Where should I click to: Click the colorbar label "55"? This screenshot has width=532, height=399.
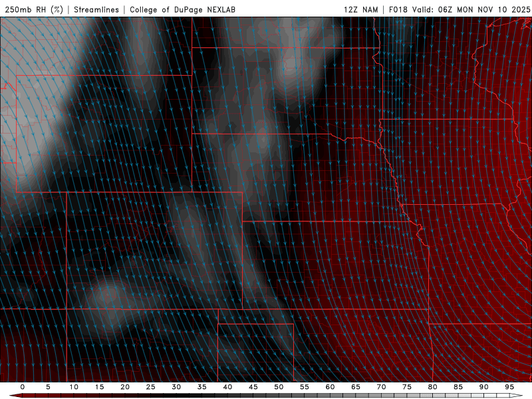(304, 387)
